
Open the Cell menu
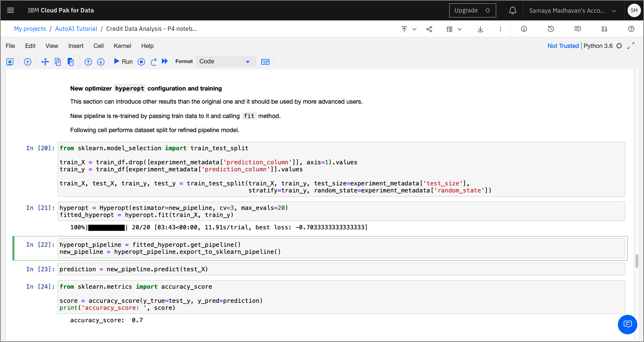98,46
